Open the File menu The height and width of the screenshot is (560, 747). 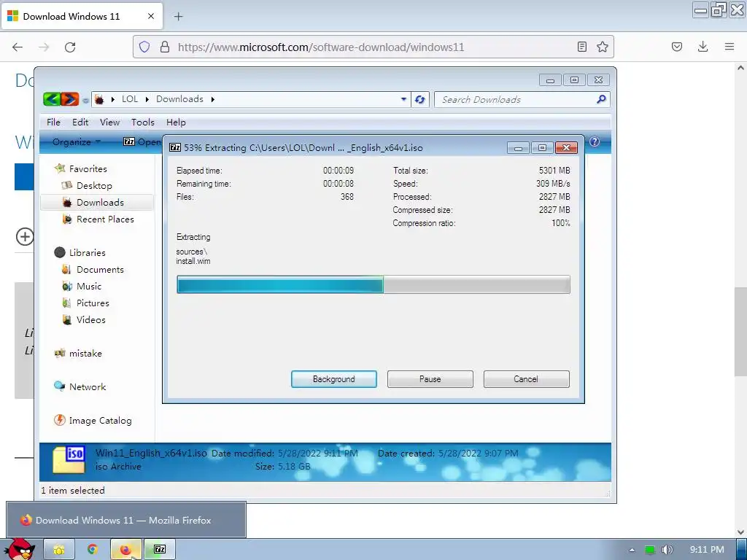coord(53,122)
